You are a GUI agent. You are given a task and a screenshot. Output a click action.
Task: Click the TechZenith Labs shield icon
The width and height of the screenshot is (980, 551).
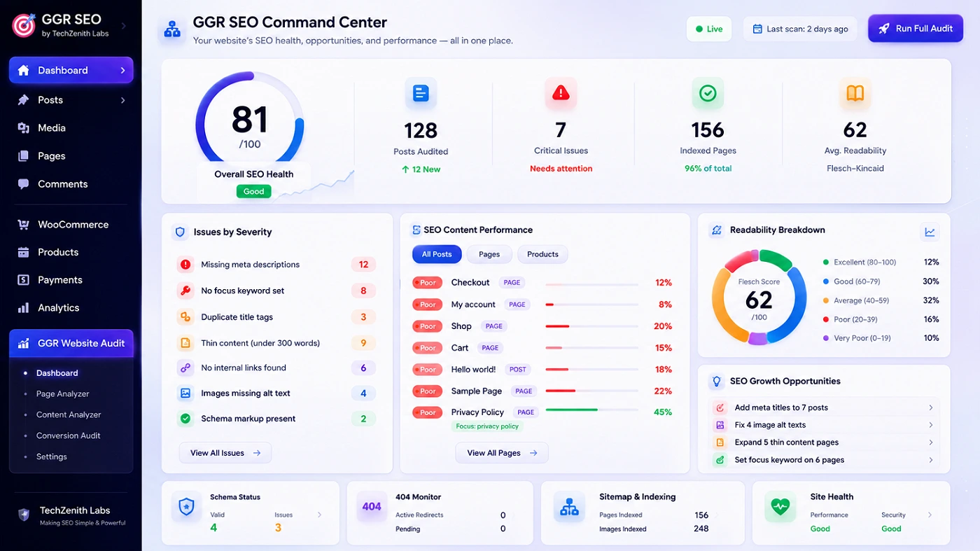(x=24, y=515)
